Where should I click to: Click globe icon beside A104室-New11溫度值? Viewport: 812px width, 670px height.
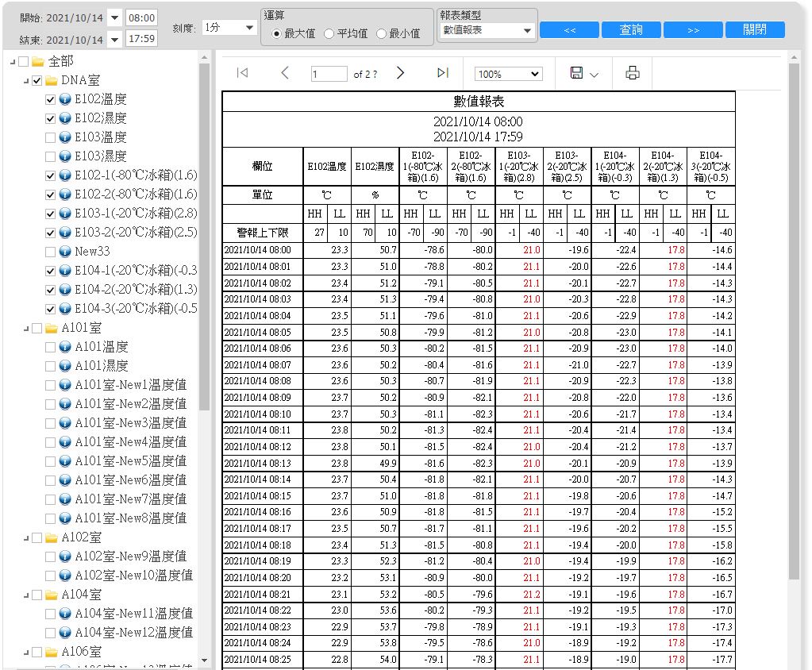[65, 614]
